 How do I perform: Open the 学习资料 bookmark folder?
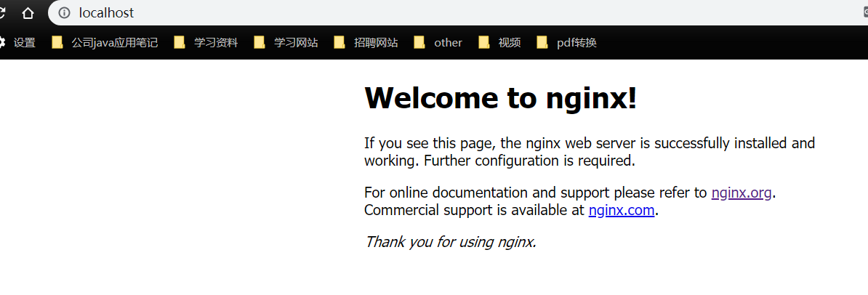[206, 43]
